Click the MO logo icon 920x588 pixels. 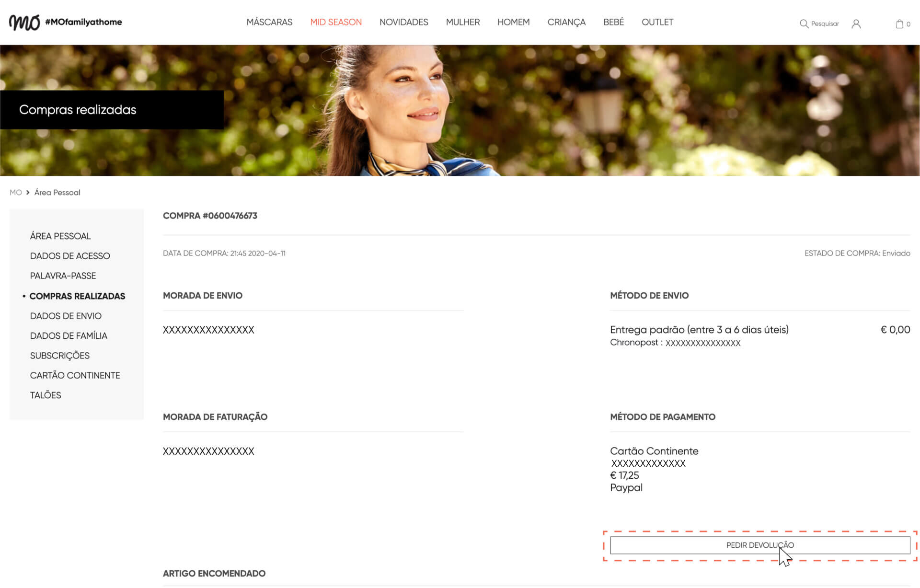coord(24,22)
